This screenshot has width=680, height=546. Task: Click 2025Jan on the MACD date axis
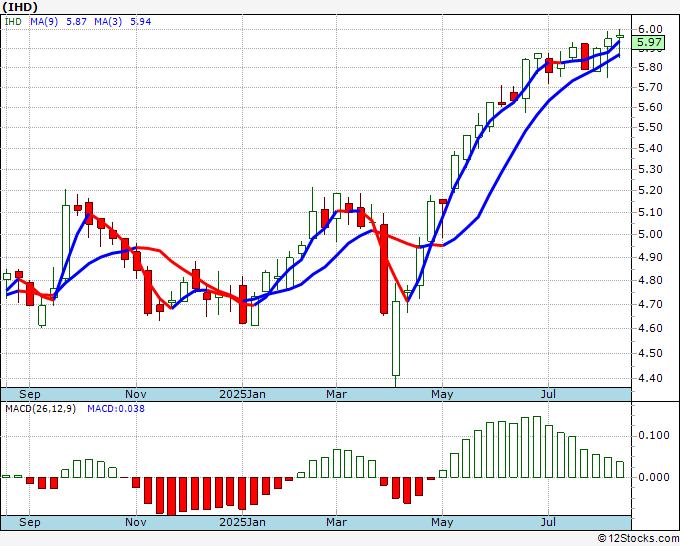(x=242, y=522)
